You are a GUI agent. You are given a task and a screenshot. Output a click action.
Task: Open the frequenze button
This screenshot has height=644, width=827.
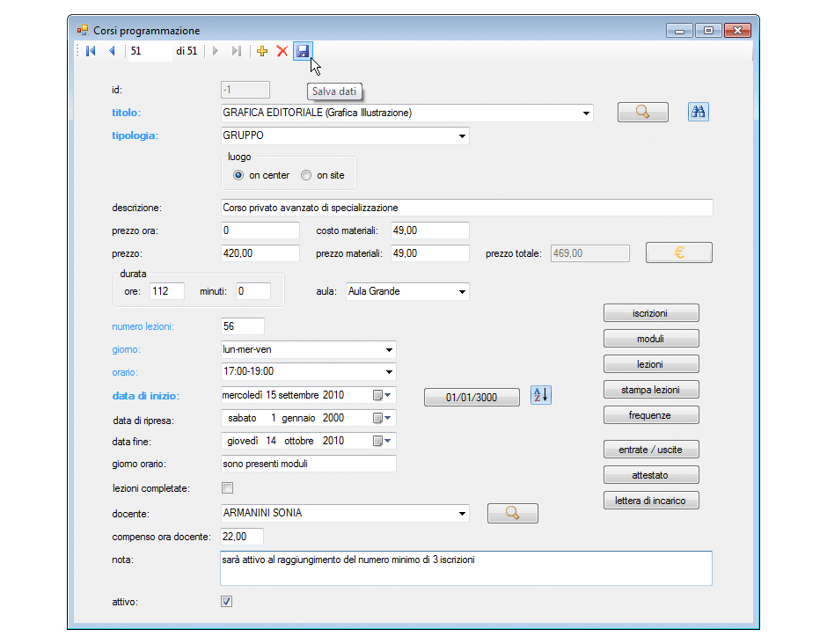click(x=651, y=415)
